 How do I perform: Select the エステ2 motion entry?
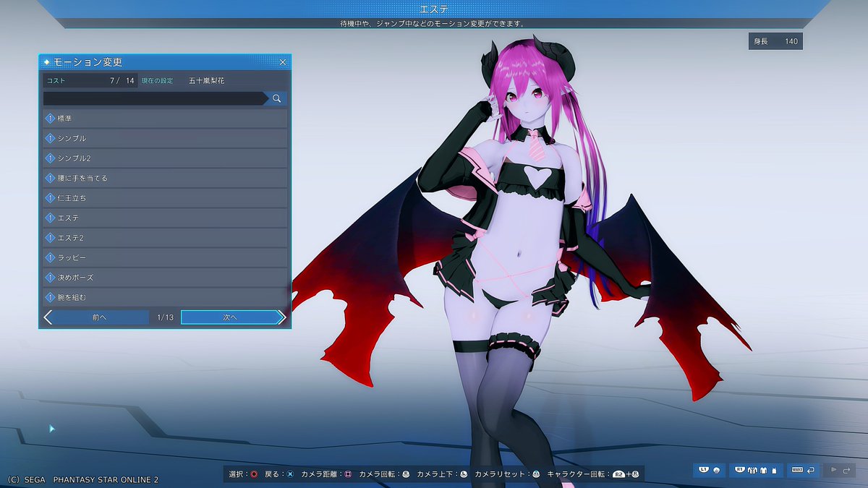pos(165,237)
